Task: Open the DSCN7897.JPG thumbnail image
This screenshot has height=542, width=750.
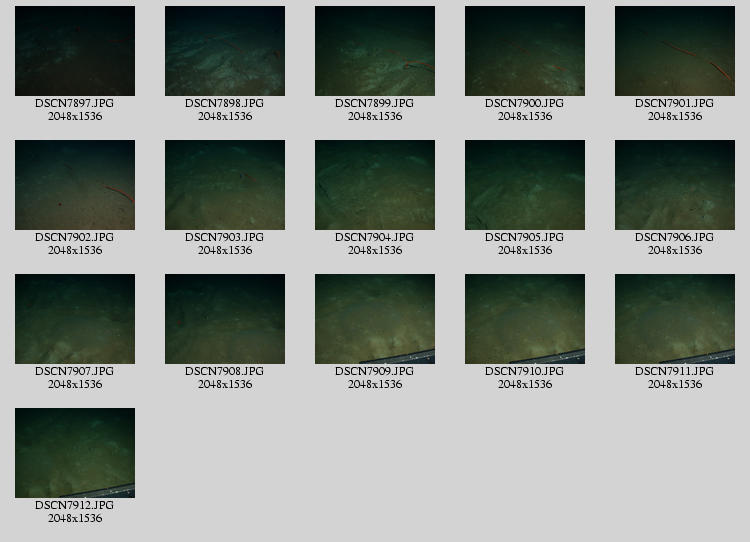Action: click(x=75, y=51)
